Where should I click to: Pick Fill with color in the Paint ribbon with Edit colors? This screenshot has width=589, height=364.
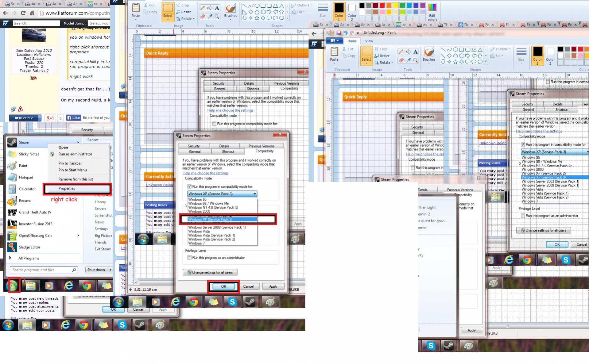[x=210, y=8]
